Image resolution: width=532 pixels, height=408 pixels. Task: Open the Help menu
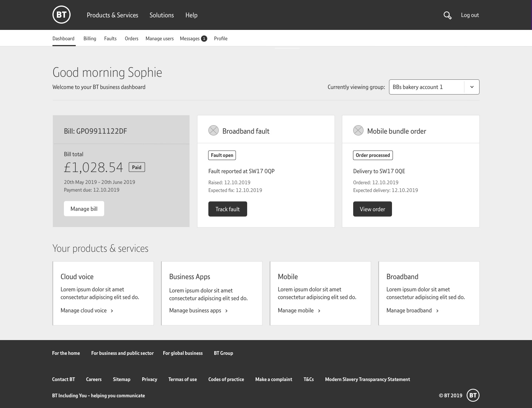click(x=191, y=15)
